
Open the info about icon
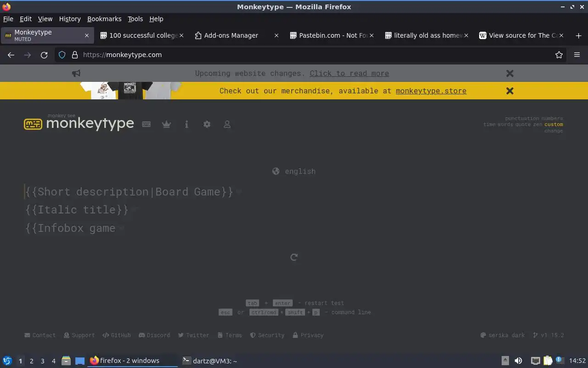pyautogui.click(x=187, y=124)
